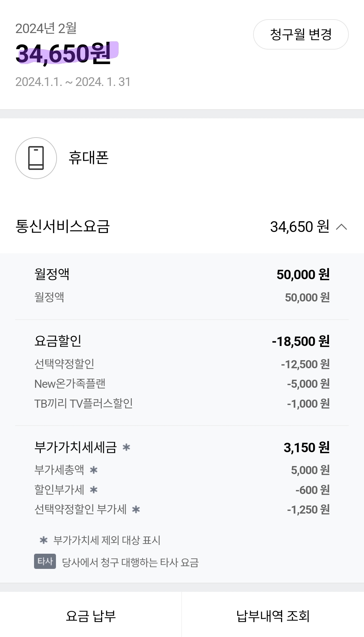Tap the 휴대폰 heading label
This screenshot has height=637, width=364.
point(88,158)
